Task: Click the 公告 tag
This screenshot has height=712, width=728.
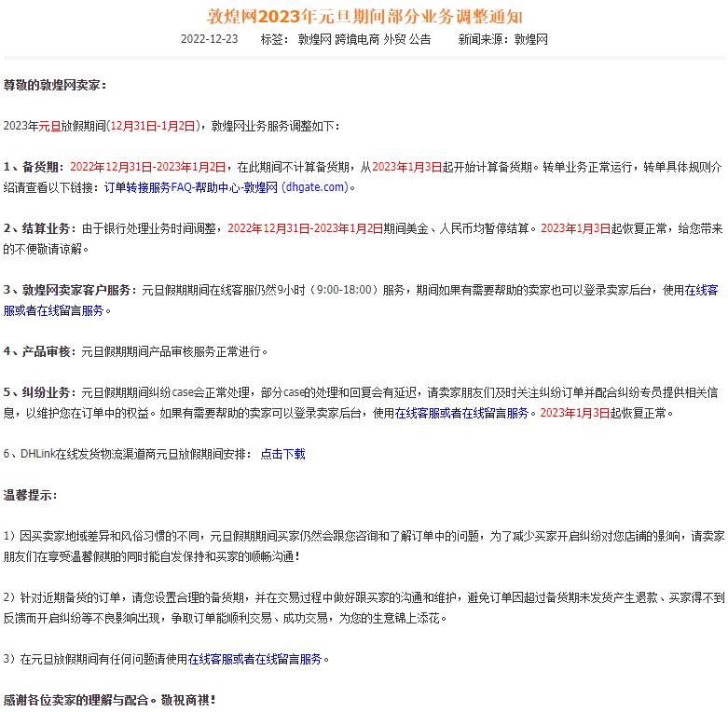Action: [420, 39]
